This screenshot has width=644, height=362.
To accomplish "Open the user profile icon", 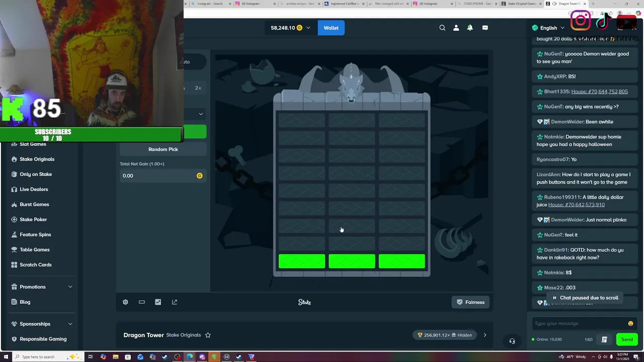I will pos(456,28).
